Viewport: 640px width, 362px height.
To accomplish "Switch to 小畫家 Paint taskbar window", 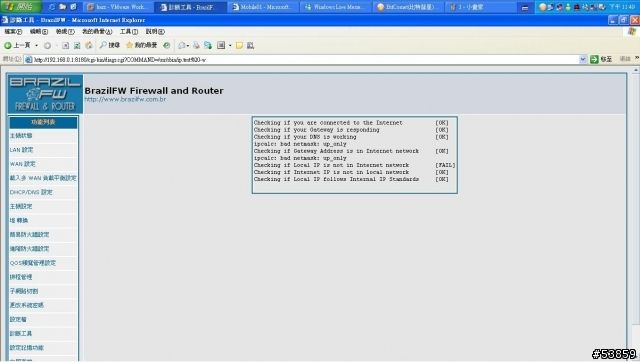I will point(481,7).
